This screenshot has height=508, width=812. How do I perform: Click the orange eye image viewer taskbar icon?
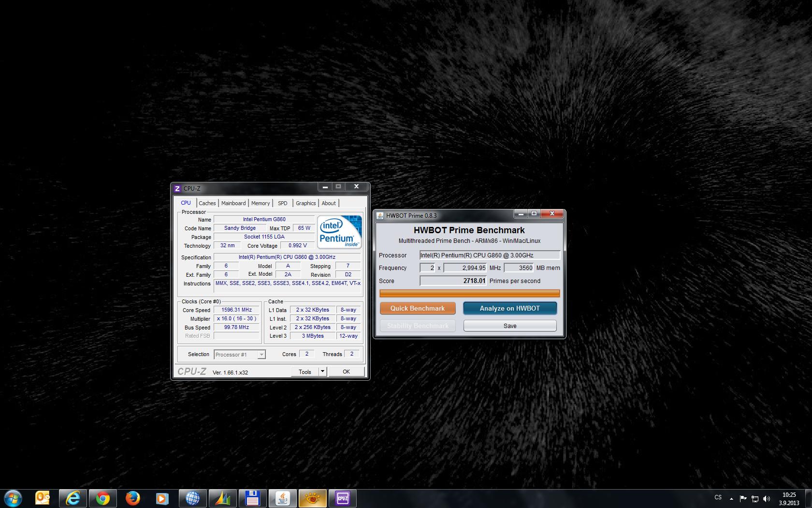pyautogui.click(x=312, y=498)
